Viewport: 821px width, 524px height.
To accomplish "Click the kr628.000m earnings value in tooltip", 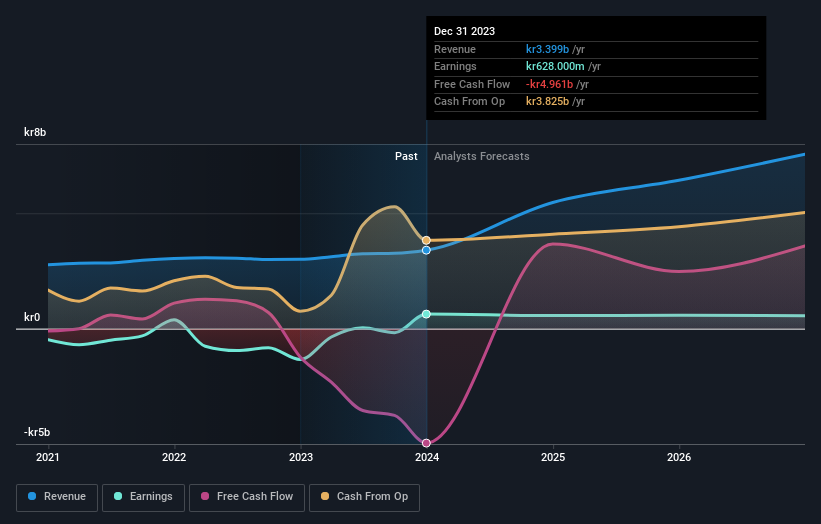I will [x=555, y=66].
